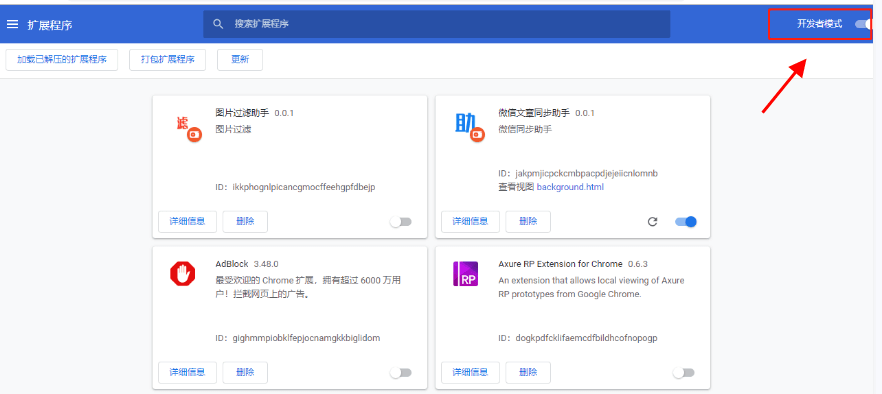Enable the Axure RP Extension toggle

pyautogui.click(x=683, y=373)
